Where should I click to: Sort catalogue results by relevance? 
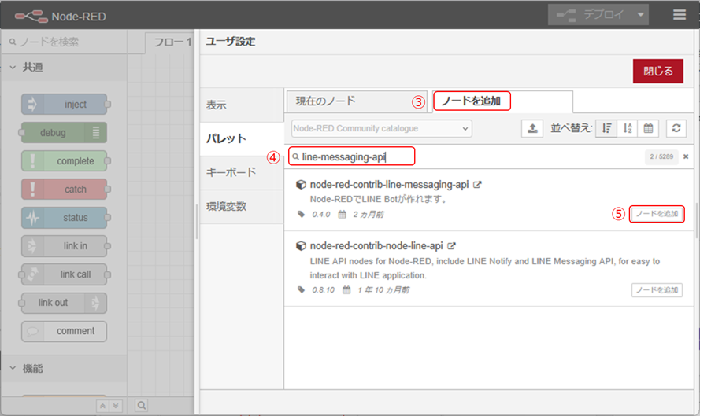pyautogui.click(x=606, y=129)
